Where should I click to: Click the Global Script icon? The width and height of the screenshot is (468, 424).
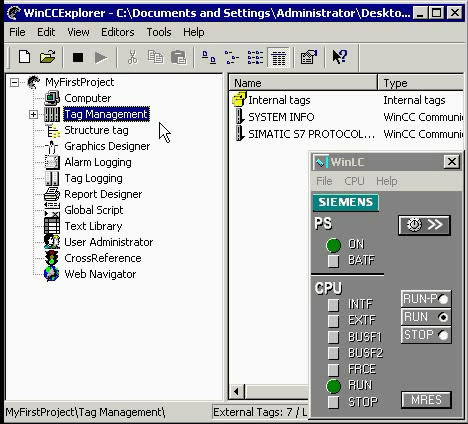pos(52,210)
